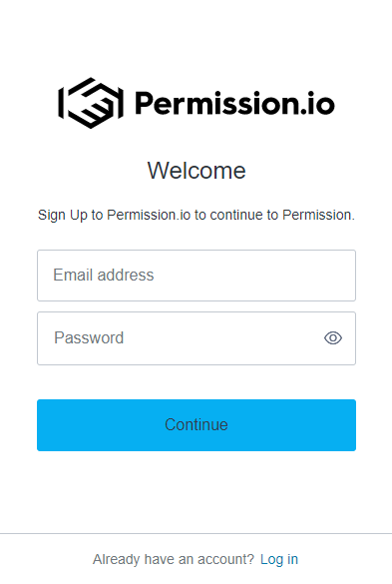Image resolution: width=392 pixels, height=584 pixels.
Task: Click the Welcome heading
Action: point(196,171)
